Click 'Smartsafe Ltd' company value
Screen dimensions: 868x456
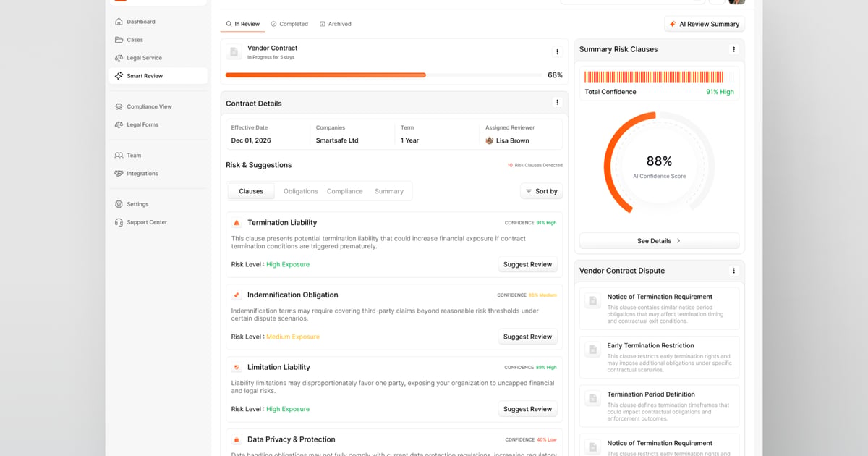pyautogui.click(x=337, y=140)
